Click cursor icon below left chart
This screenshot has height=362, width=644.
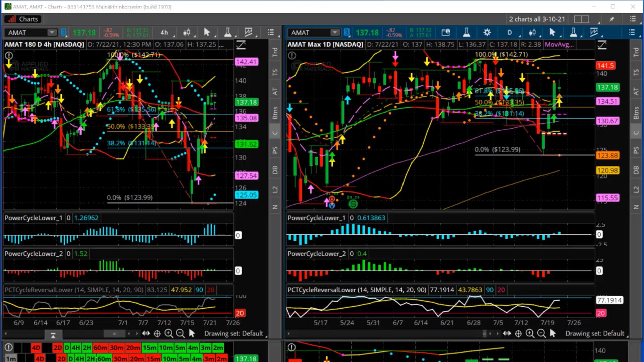pyautogui.click(x=192, y=333)
